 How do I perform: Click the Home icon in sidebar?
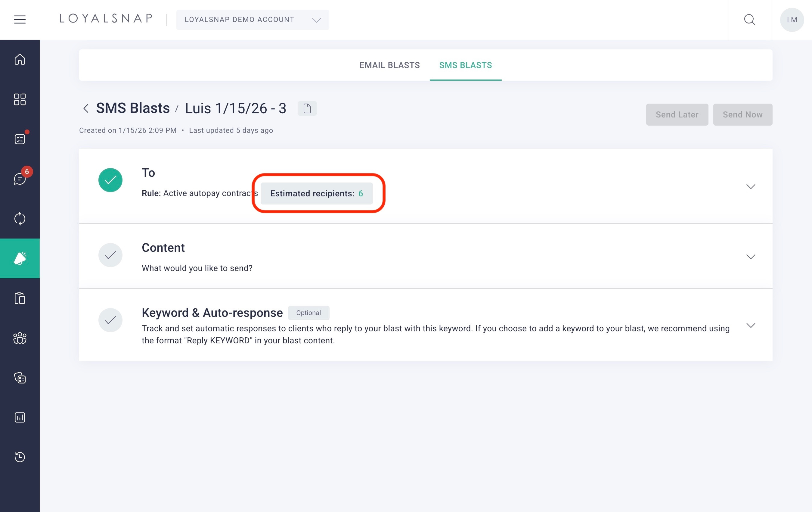(x=20, y=59)
